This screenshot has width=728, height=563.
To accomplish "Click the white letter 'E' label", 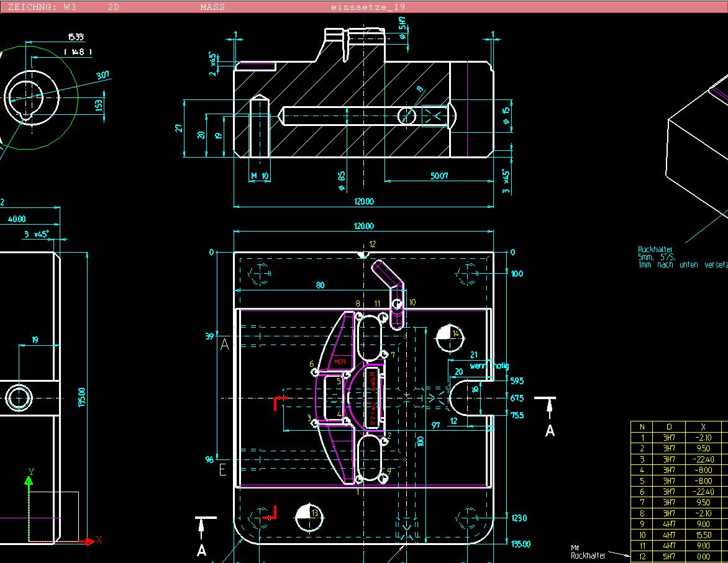I will coord(222,470).
